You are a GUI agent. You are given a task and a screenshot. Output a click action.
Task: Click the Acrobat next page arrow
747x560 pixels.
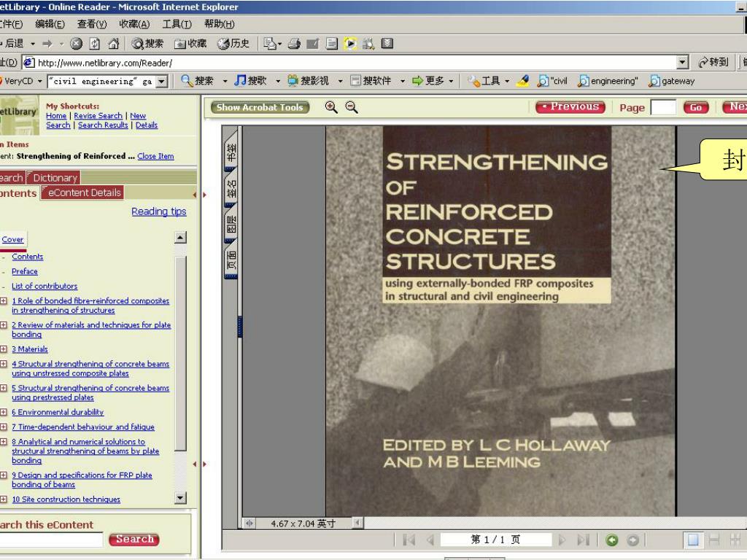tap(562, 540)
